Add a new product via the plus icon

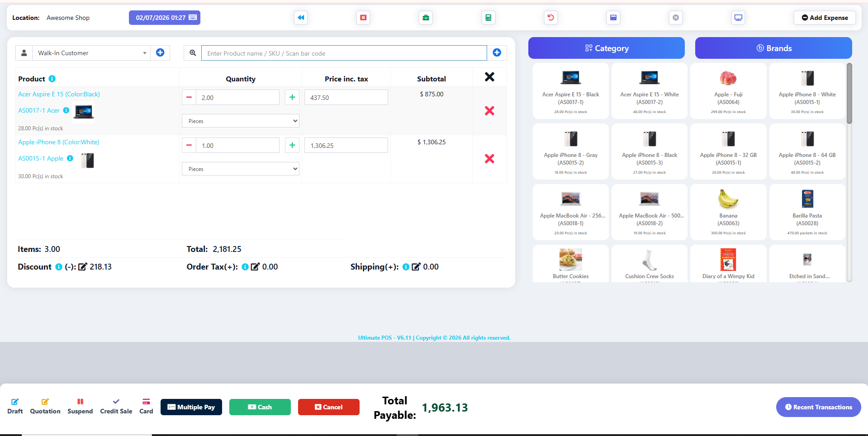497,52
